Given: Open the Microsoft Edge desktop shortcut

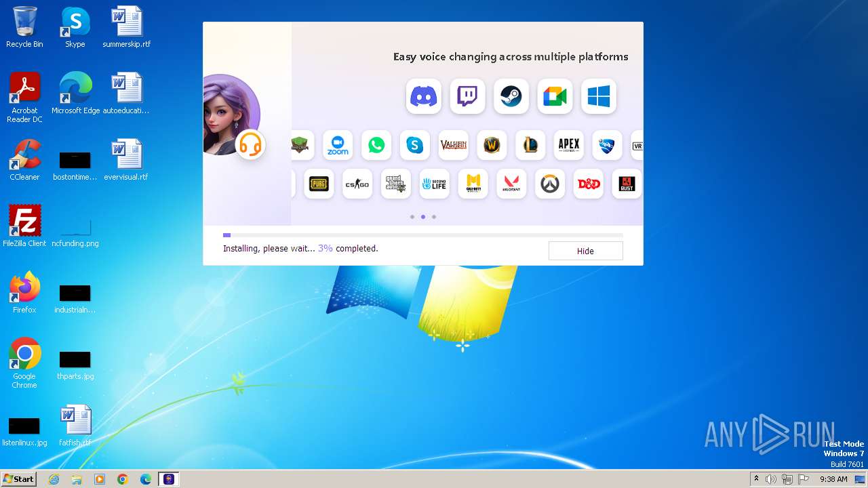Looking at the screenshot, I should pos(75,94).
